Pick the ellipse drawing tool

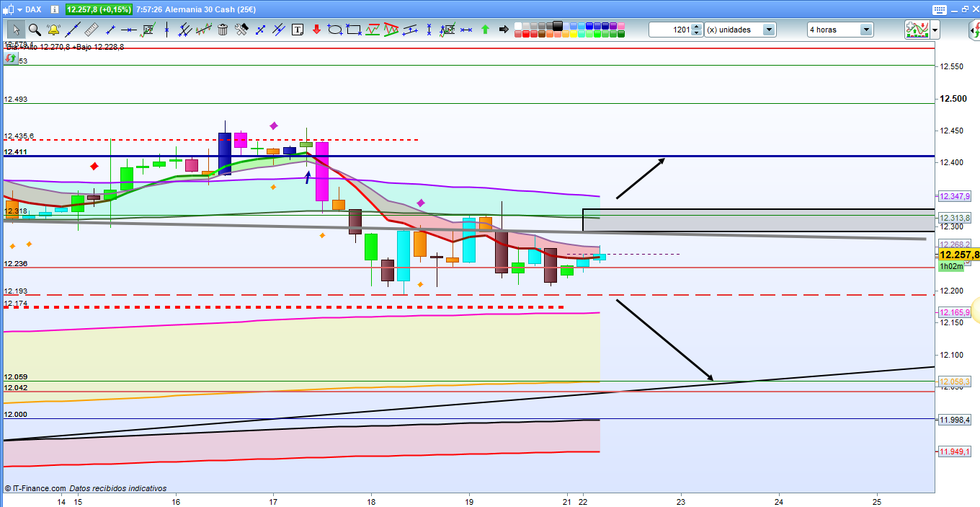point(335,30)
